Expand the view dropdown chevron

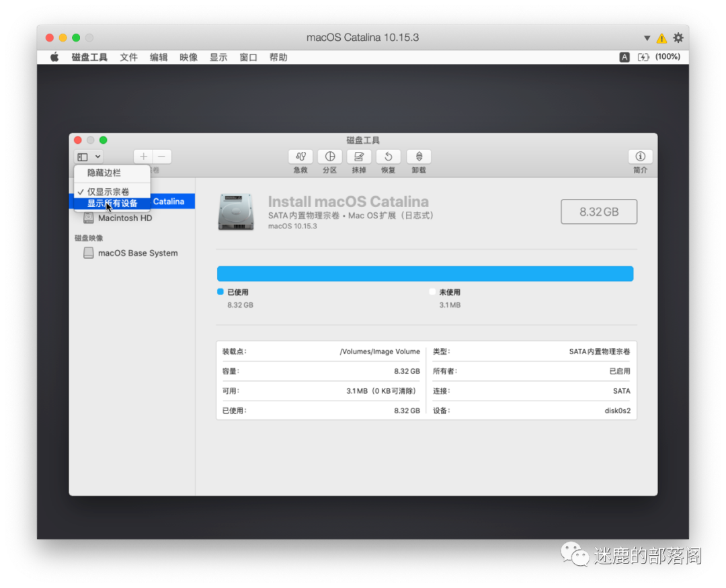click(x=97, y=157)
